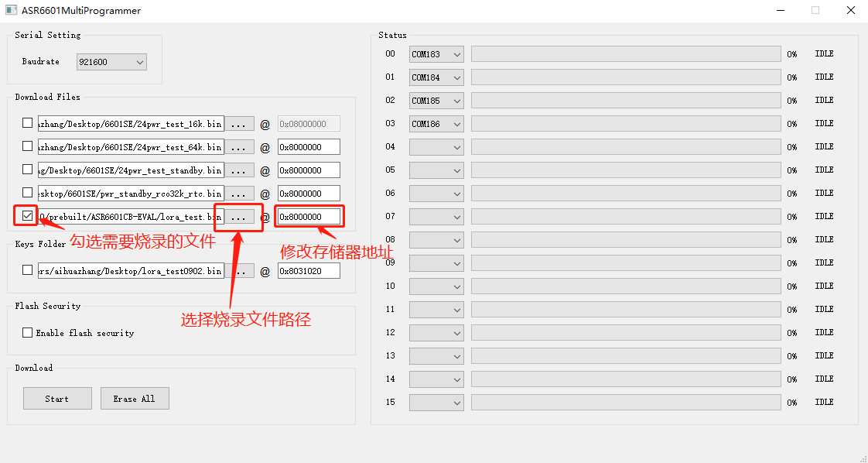Minimize the ASR6601MultiProgrammer window
This screenshot has width=868, height=463.
[780, 11]
